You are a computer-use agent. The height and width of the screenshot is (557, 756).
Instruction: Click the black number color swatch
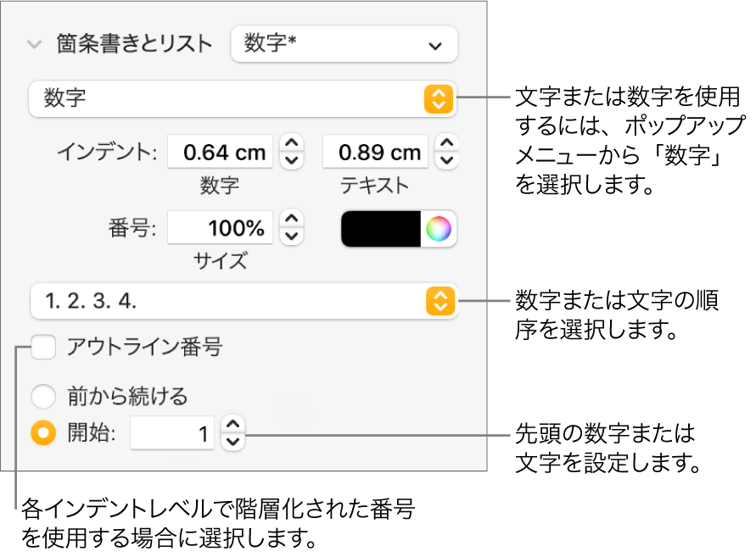381,229
